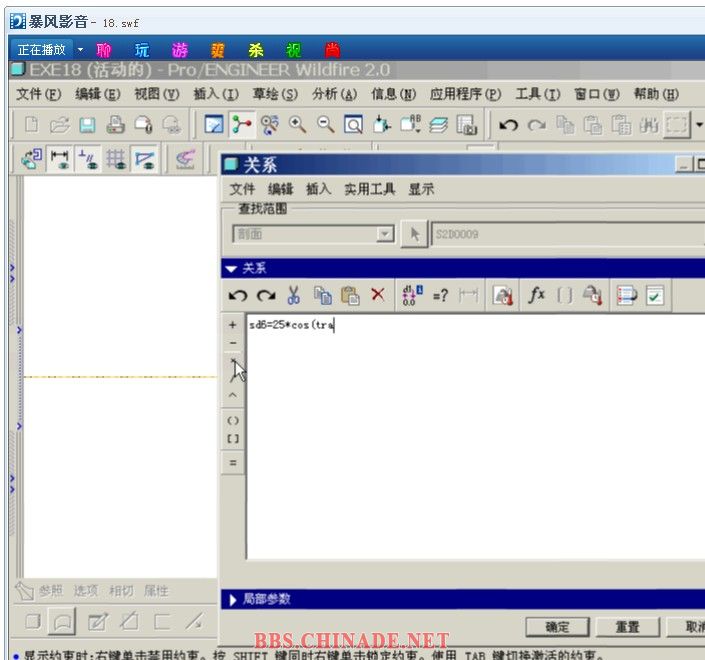
Task: Click the =? evaluate expression icon
Action: [440, 296]
